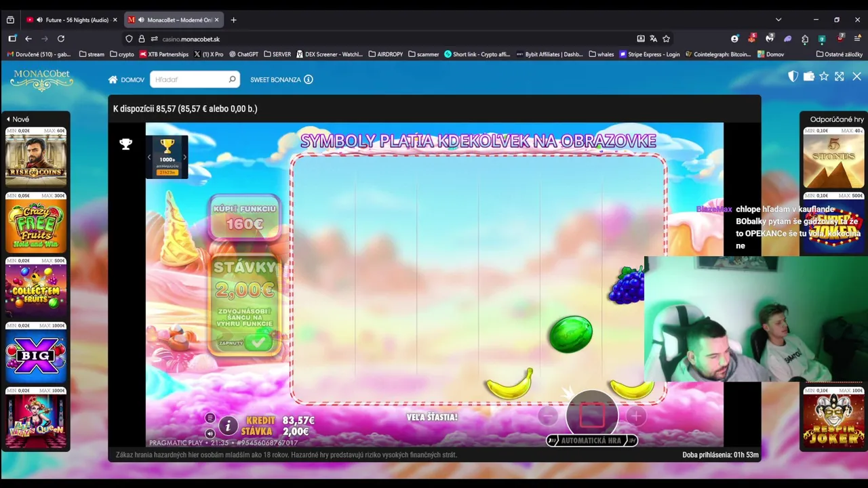The height and width of the screenshot is (488, 868).
Task: Open browser extensions puzzle icon
Action: click(805, 39)
